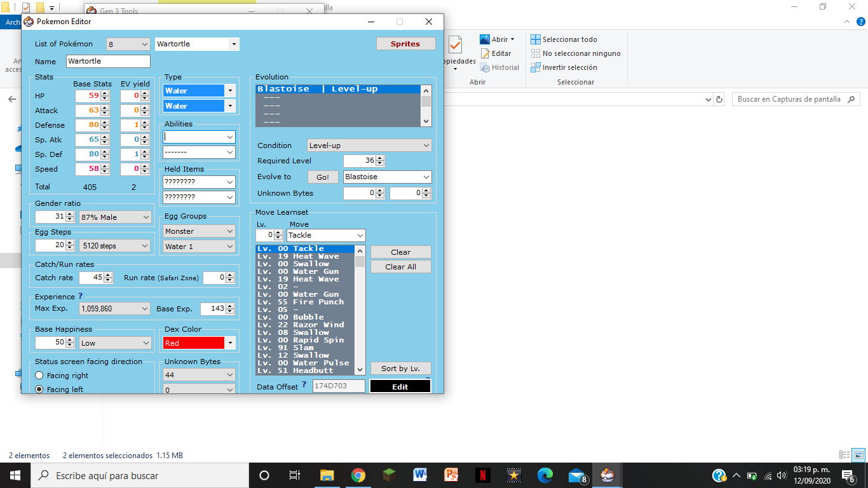Click the Sort by Lv. button
This screenshot has width=868, height=488.
click(400, 369)
